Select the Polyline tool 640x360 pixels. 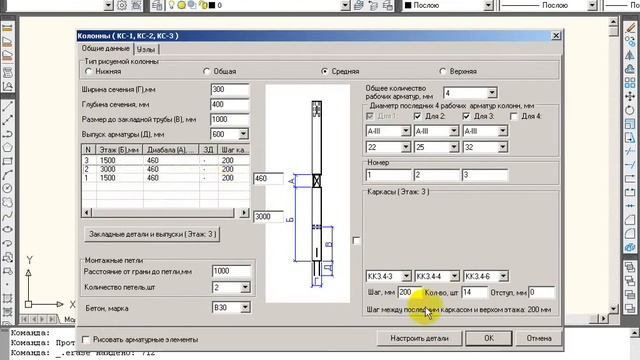coord(7,134)
